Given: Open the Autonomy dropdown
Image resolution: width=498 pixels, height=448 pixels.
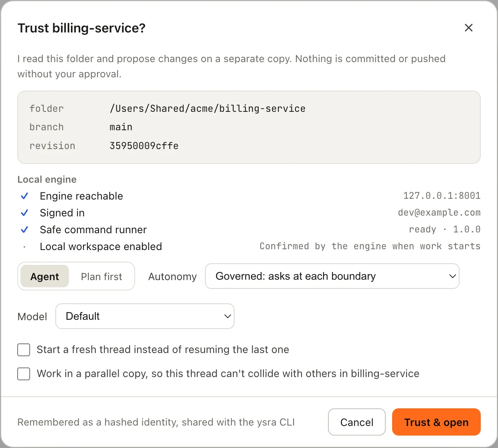Looking at the screenshot, I should [332, 276].
